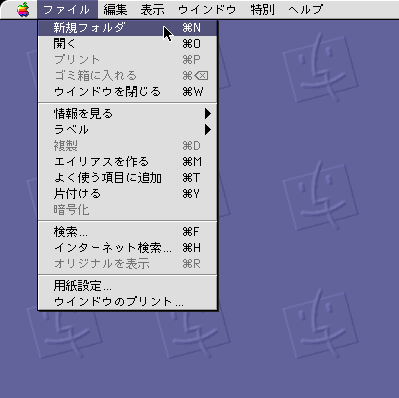Open the Apple menu icon
The height and width of the screenshot is (398, 399).
coord(23,9)
